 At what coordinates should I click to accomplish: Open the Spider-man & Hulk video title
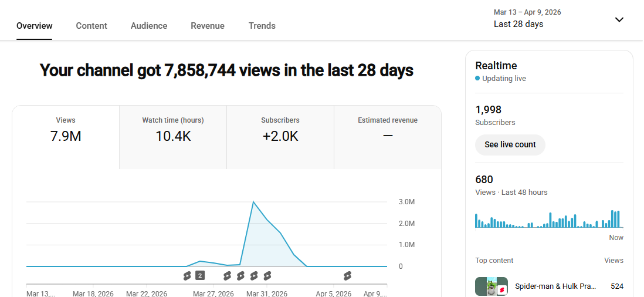pos(555,286)
